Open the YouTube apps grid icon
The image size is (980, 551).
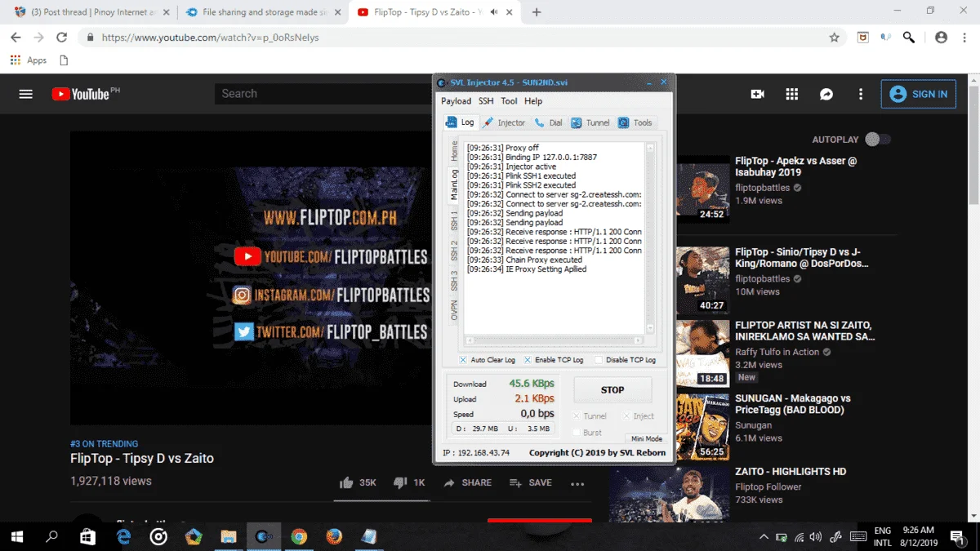pyautogui.click(x=791, y=94)
